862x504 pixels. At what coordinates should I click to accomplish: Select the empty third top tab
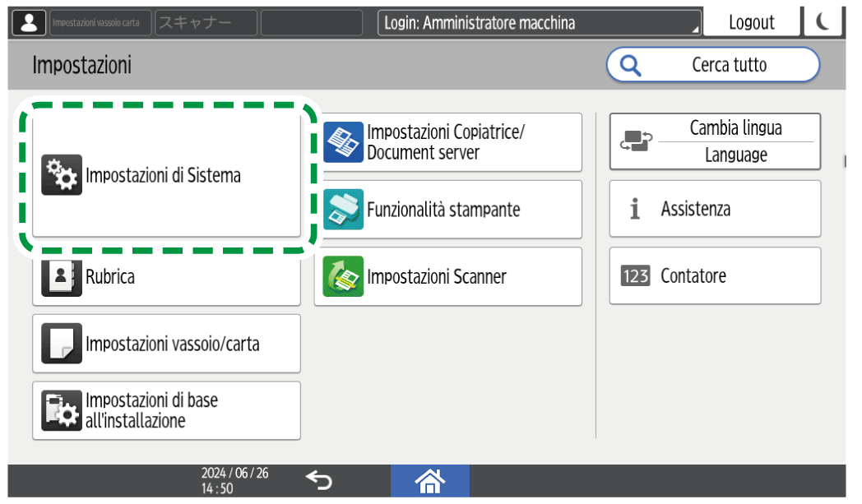point(312,23)
